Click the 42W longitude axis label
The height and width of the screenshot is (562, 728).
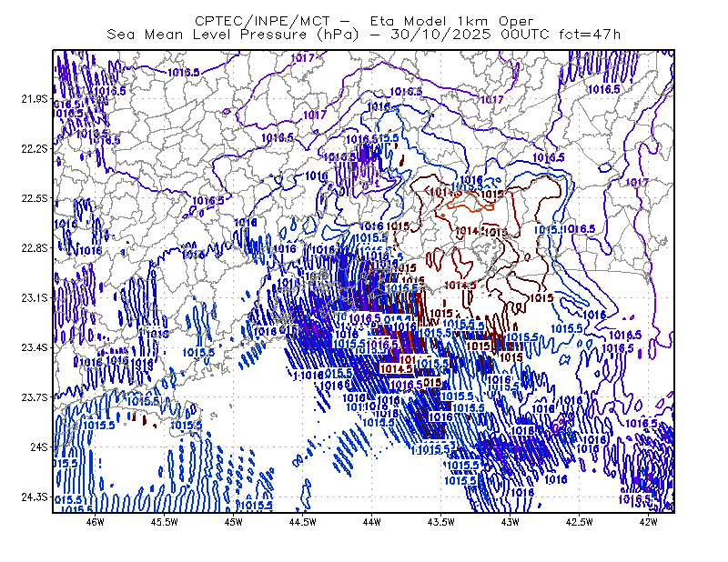click(649, 522)
